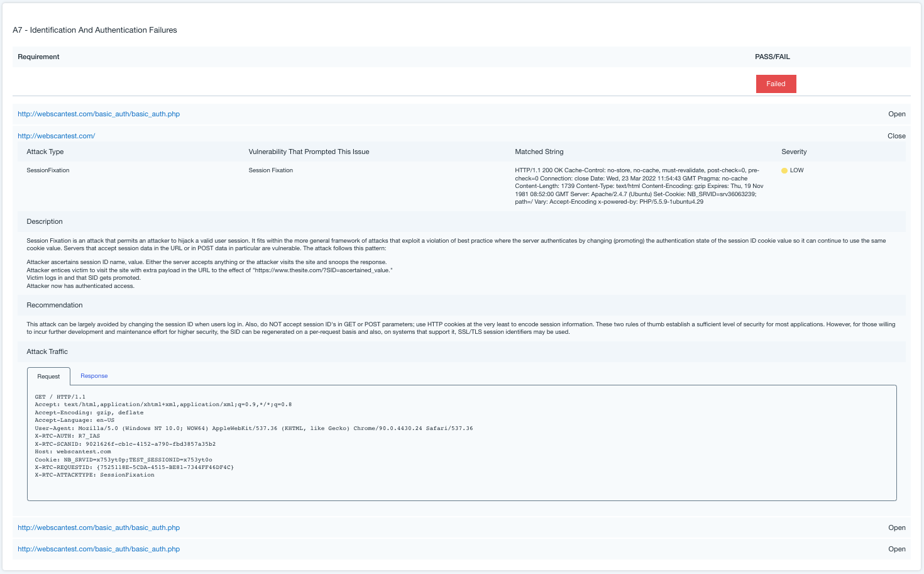Click the LOW severity label
924x574 pixels.
(796, 170)
